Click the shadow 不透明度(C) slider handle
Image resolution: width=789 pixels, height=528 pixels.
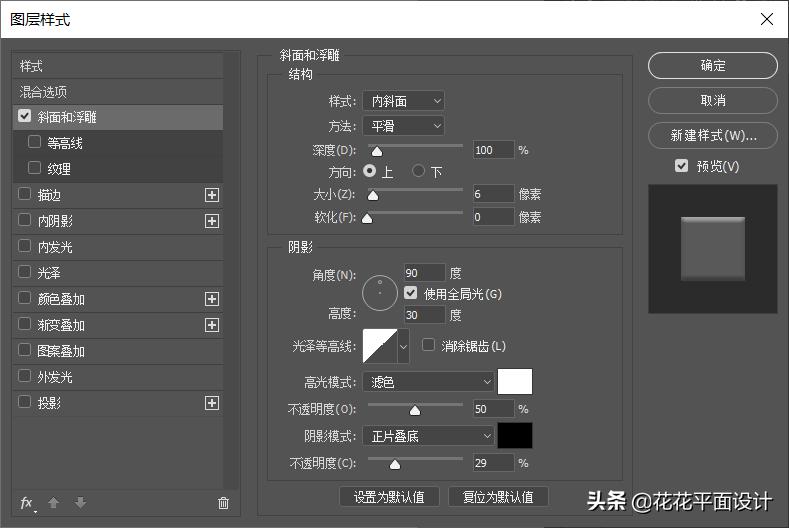pyautogui.click(x=395, y=464)
